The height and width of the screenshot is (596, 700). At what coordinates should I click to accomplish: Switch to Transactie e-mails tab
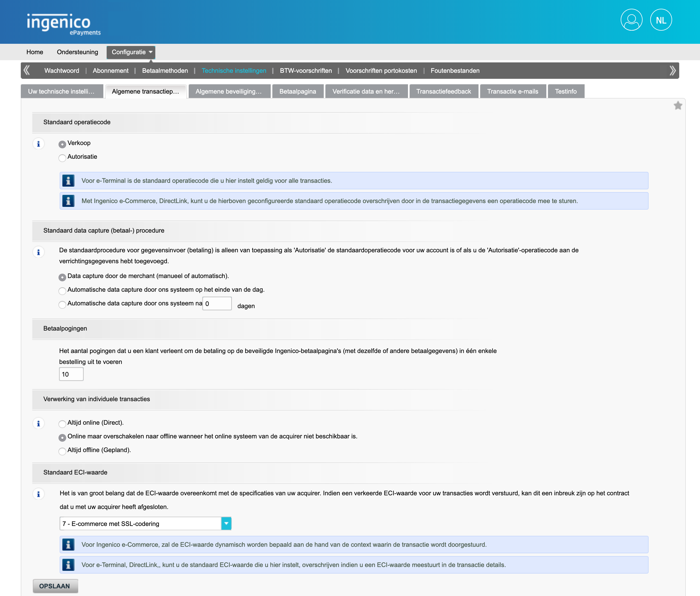513,91
